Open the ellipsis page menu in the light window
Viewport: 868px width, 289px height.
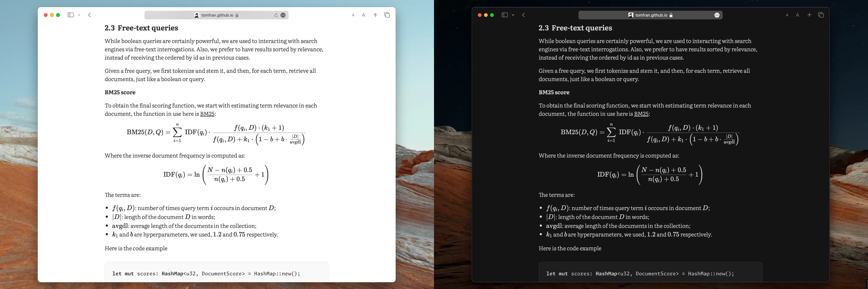coord(283,15)
